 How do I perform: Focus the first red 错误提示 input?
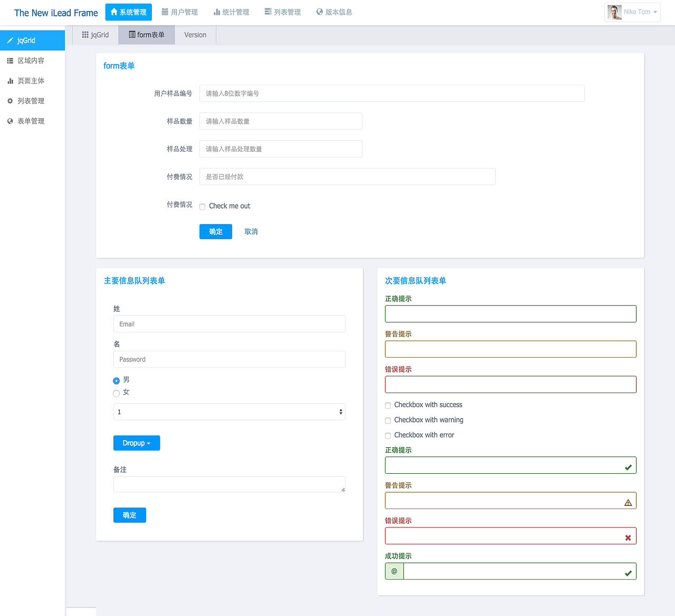pos(510,385)
